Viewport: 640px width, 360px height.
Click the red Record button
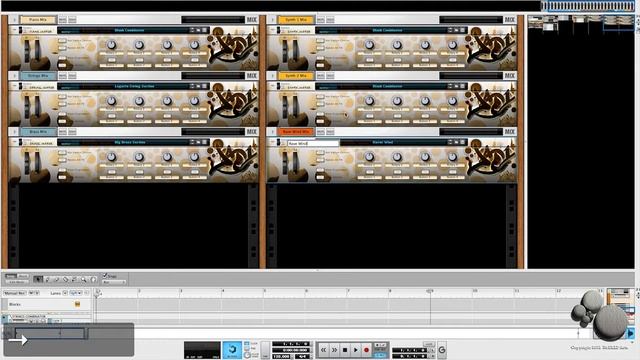pos(366,350)
